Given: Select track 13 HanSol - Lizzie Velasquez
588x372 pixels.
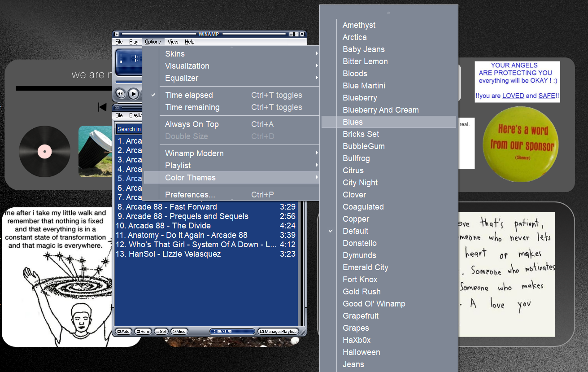Looking at the screenshot, I should point(206,254).
